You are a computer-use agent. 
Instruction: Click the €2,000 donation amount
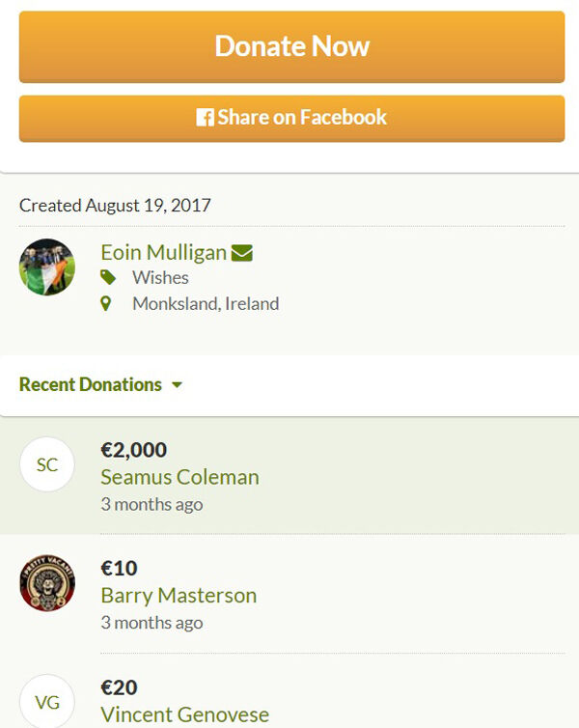(x=133, y=450)
